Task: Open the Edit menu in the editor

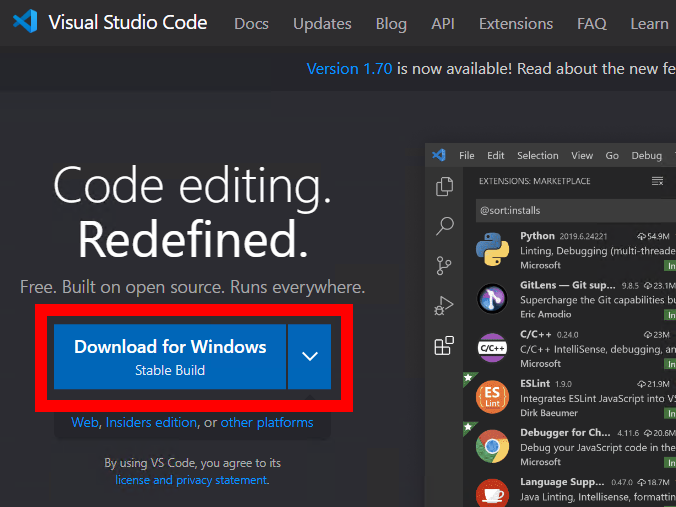Action: 495,155
